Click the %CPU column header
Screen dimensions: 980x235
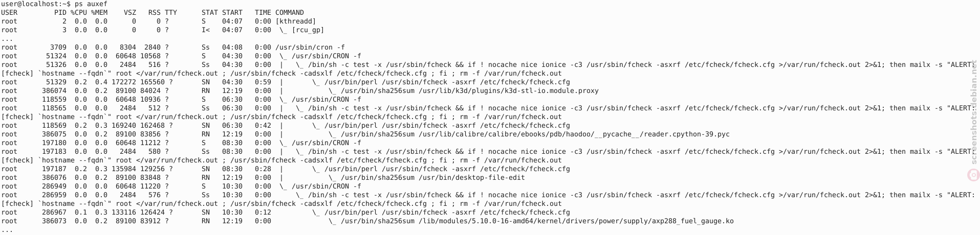79,12
